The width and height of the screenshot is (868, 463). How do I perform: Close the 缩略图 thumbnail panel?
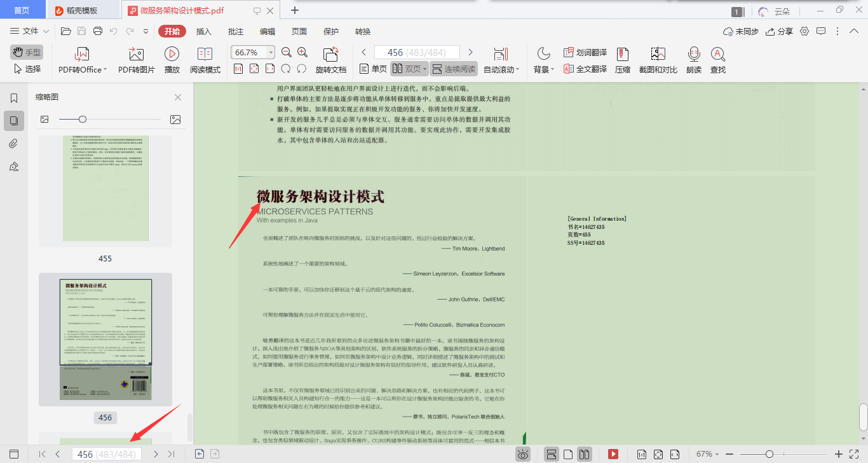coord(178,97)
